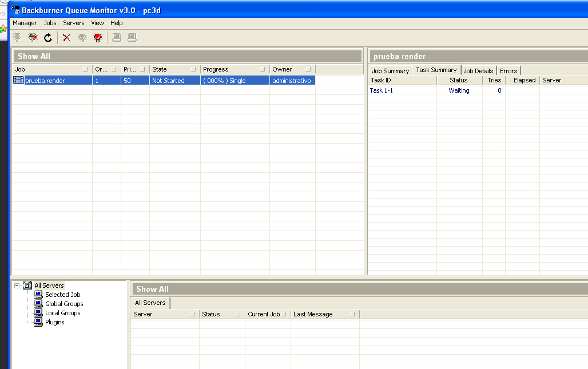This screenshot has height=369, width=588.
Task: Click the red X Delete job icon
Action: click(67, 38)
